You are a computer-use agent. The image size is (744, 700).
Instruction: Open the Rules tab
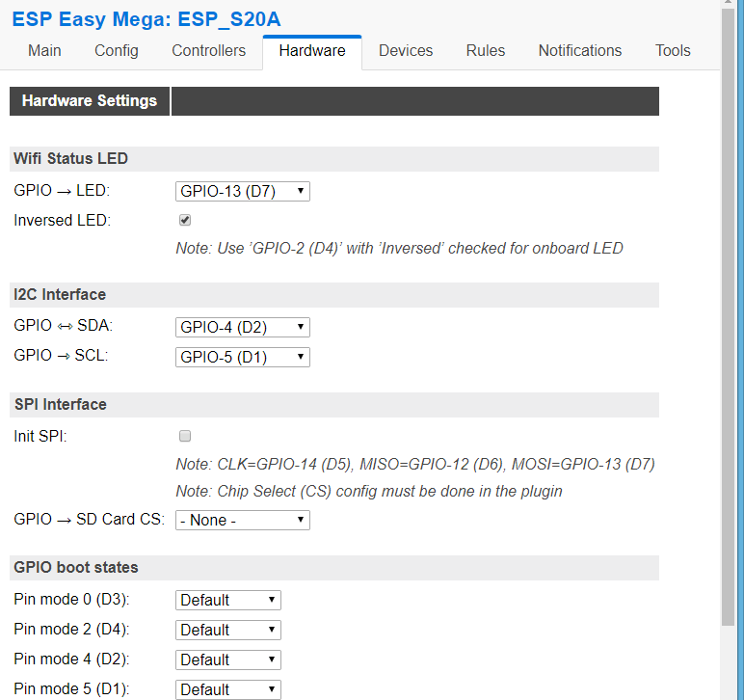pos(486,50)
